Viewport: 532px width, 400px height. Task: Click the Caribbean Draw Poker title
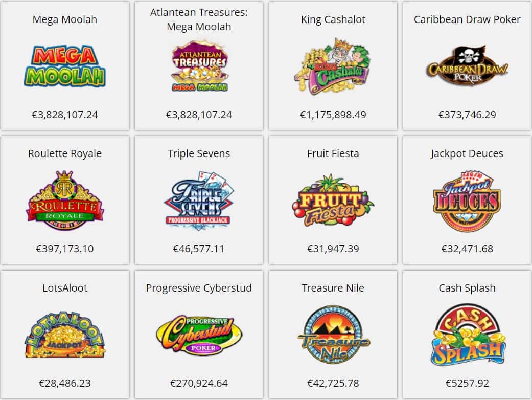[467, 19]
